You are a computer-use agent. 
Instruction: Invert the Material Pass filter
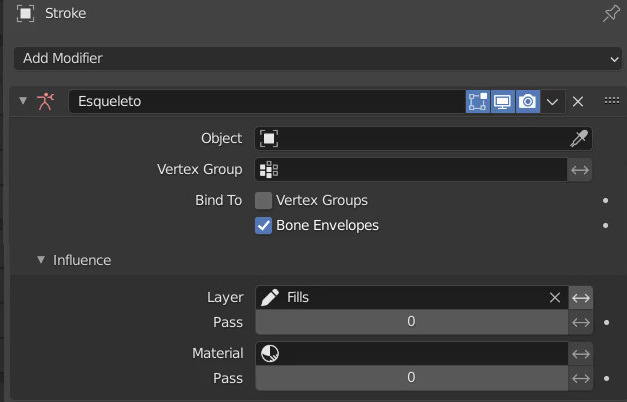pos(581,378)
